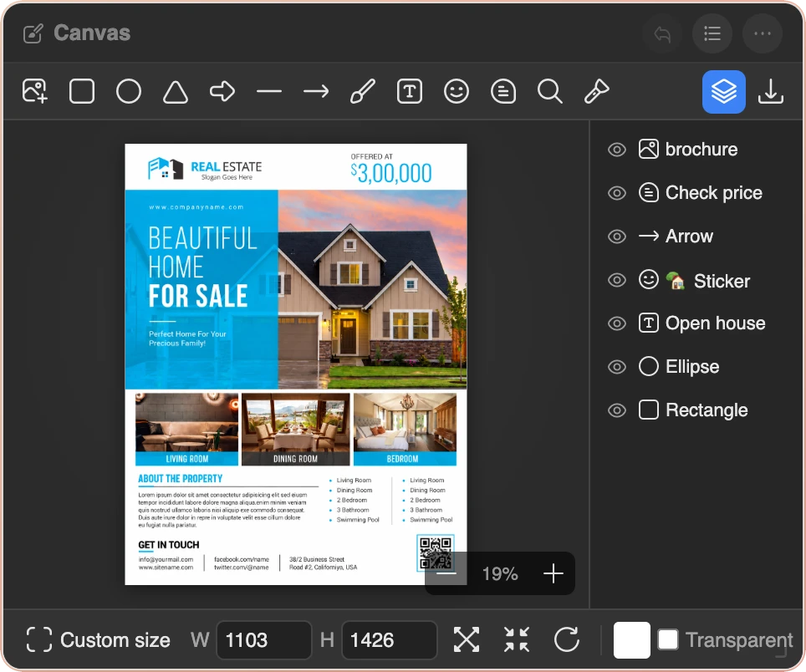Click the expand canvas to fit icon
Screen dimensions: 806x672
(467, 639)
